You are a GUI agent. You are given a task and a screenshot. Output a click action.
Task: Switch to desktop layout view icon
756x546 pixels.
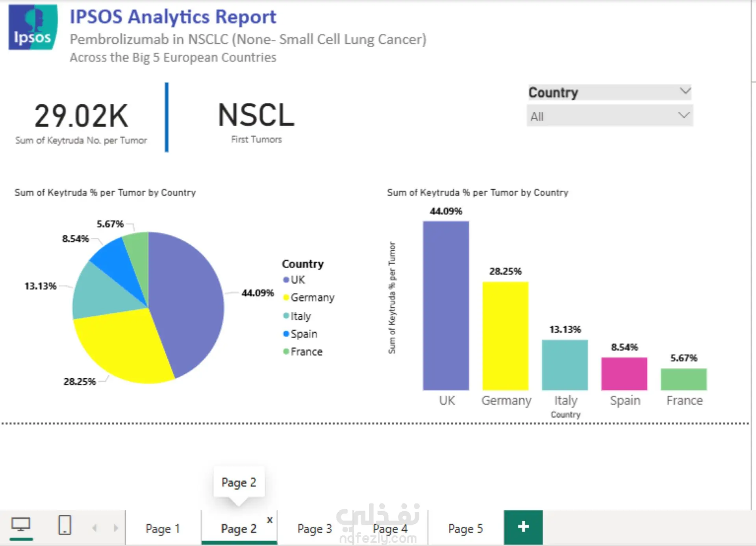pos(21,526)
